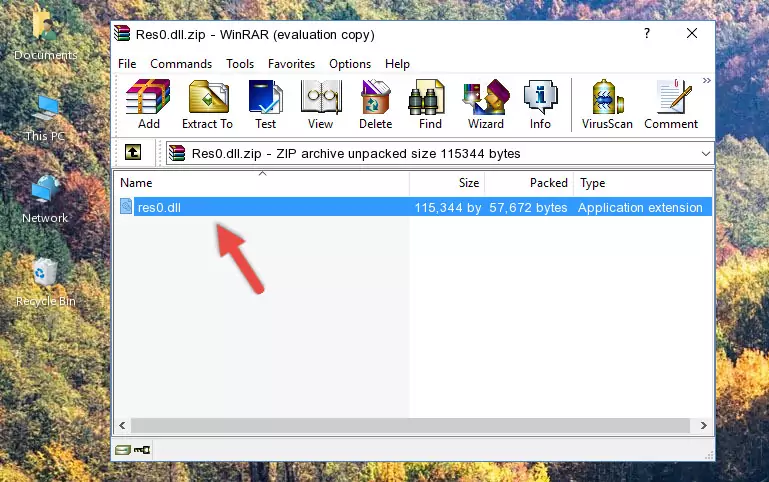Screen dimensions: 769x482
Task: Select the Documents desktop icon
Action: tap(45, 34)
